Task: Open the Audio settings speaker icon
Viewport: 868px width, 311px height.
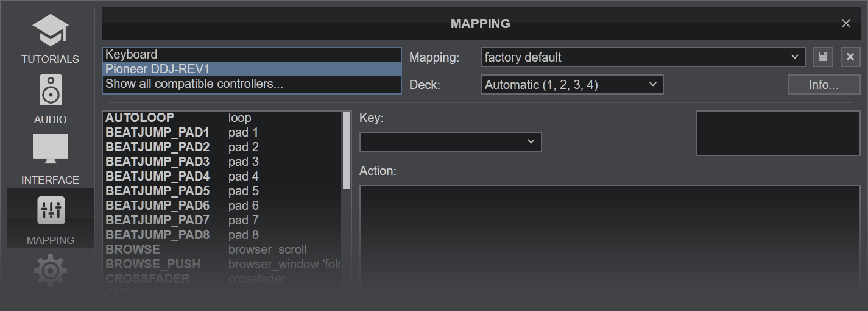Action: pos(50,90)
